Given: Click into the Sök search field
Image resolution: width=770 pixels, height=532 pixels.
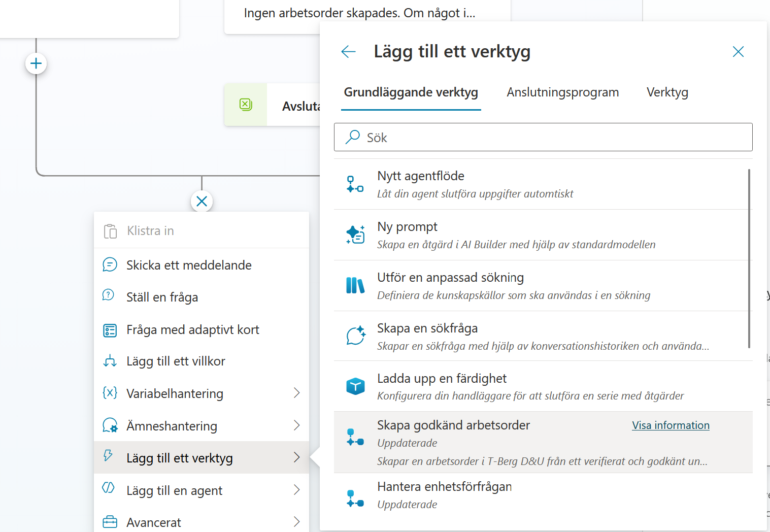Looking at the screenshot, I should (543, 137).
